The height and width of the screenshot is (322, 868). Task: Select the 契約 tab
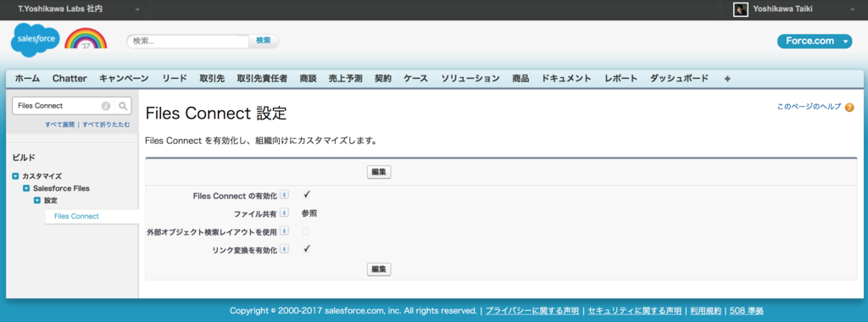tap(383, 79)
